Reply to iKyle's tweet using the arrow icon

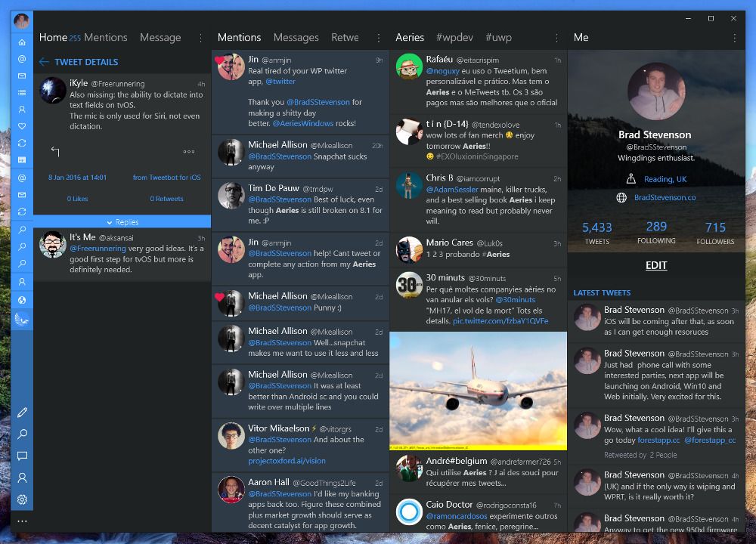[54, 151]
